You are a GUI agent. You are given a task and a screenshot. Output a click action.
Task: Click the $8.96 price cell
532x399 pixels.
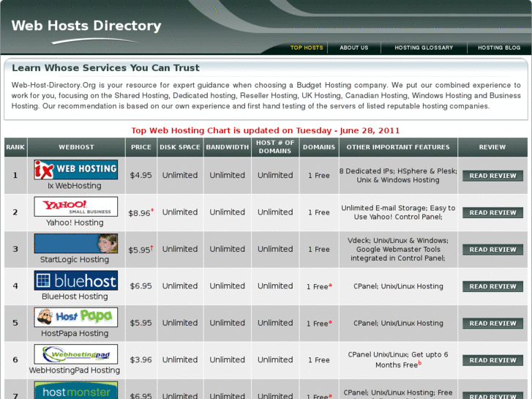click(x=141, y=212)
